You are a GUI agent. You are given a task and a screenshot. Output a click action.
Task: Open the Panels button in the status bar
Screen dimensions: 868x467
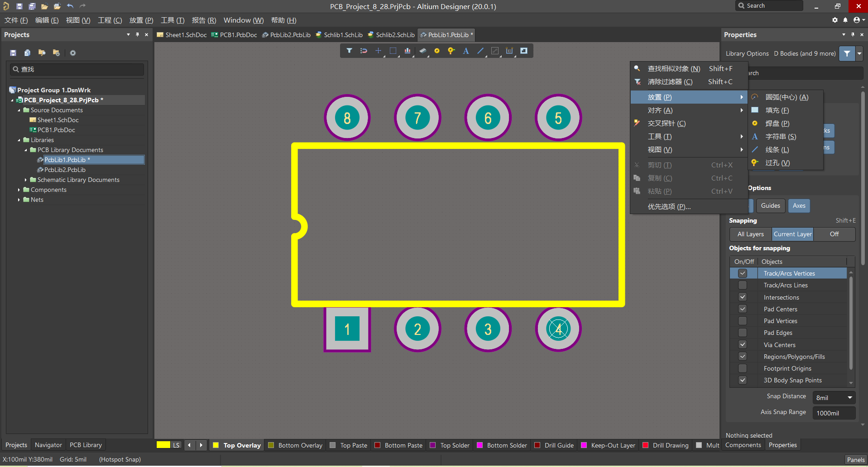(x=855, y=459)
